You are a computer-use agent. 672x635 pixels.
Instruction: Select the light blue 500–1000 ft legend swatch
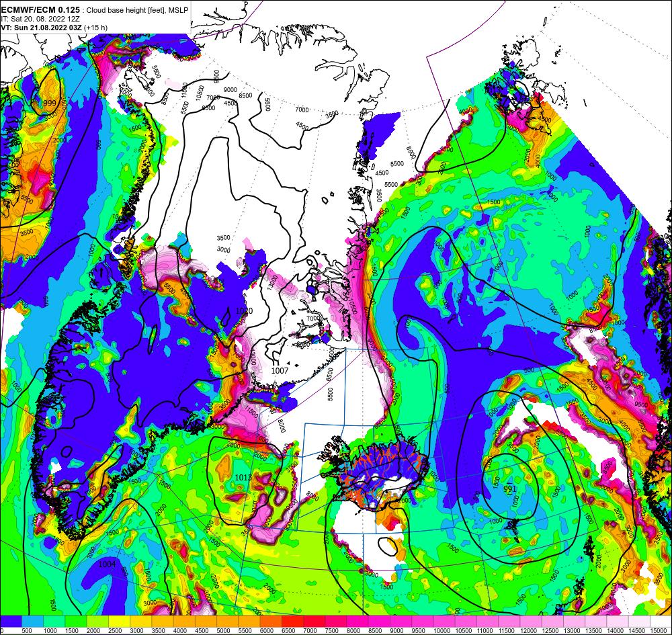tap(32, 622)
